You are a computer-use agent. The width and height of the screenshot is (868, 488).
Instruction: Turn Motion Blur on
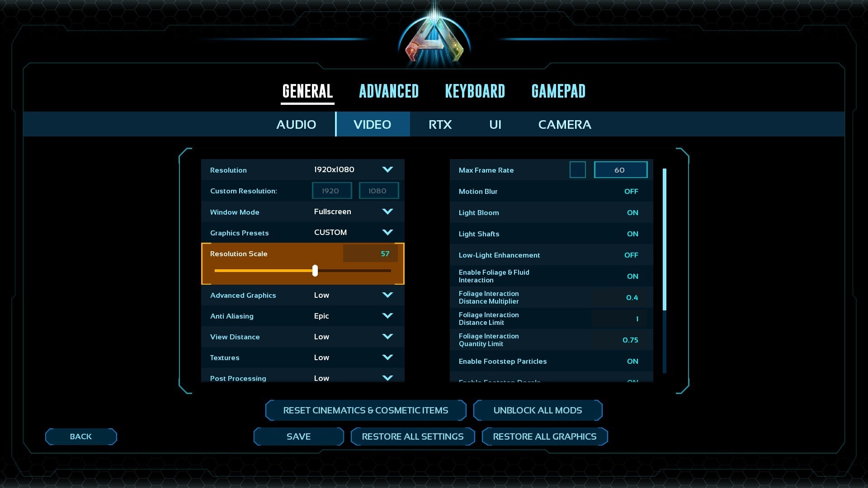(631, 192)
